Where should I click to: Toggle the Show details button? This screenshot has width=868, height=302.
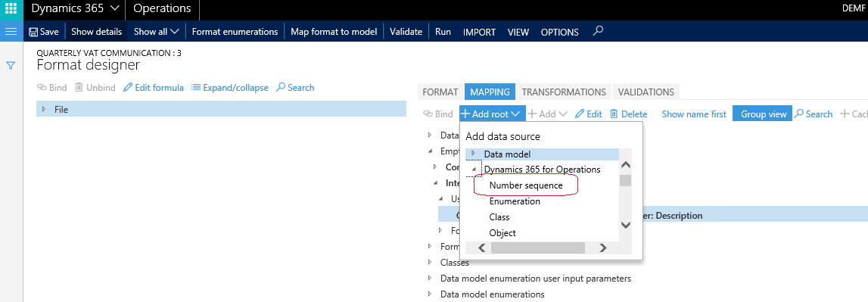click(x=96, y=32)
